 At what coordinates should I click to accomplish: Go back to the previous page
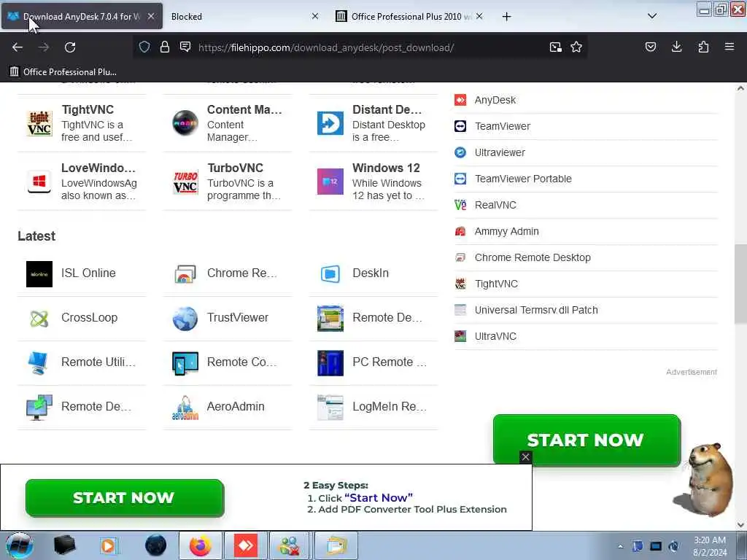click(x=18, y=47)
